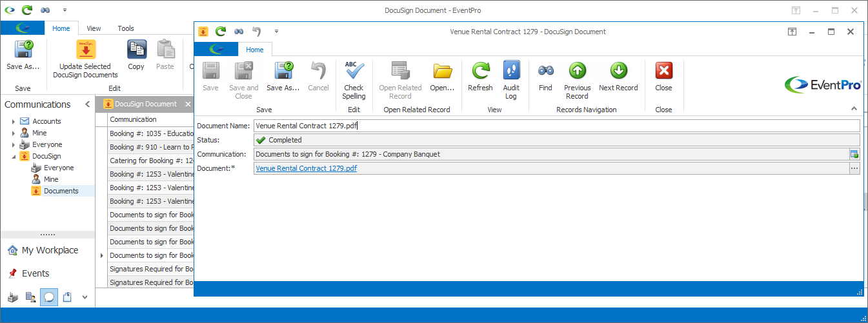Collapse the DocuSign tree node
The width and height of the screenshot is (868, 323).
(x=13, y=156)
